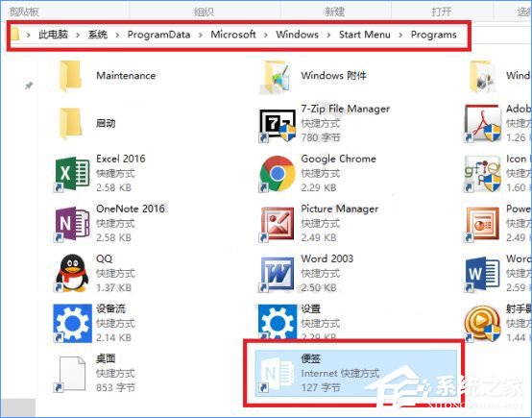Click the Excel 2016 file name
532x418 pixels.
coord(121,159)
